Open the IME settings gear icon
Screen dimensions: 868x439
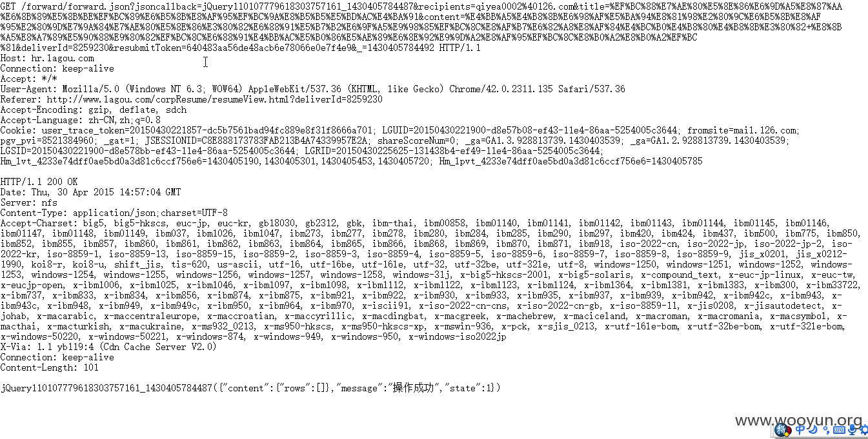coord(863,429)
